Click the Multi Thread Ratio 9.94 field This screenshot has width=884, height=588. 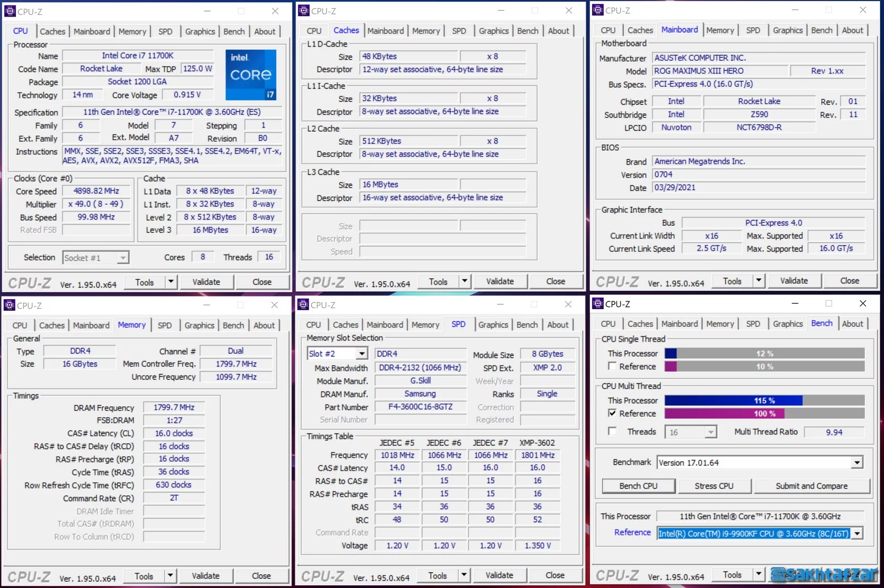834,432
